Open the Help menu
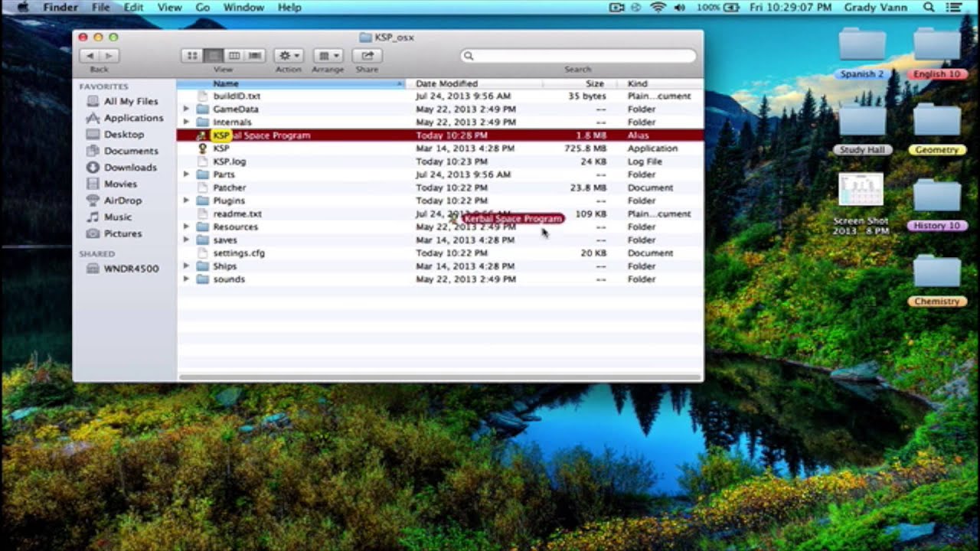This screenshot has width=980, height=551. click(289, 7)
